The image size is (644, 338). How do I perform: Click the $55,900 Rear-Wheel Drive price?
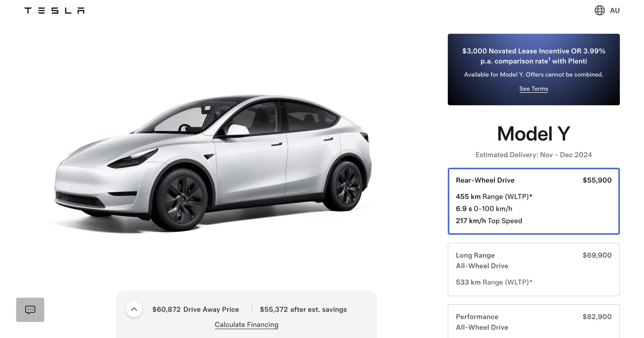coord(597,180)
